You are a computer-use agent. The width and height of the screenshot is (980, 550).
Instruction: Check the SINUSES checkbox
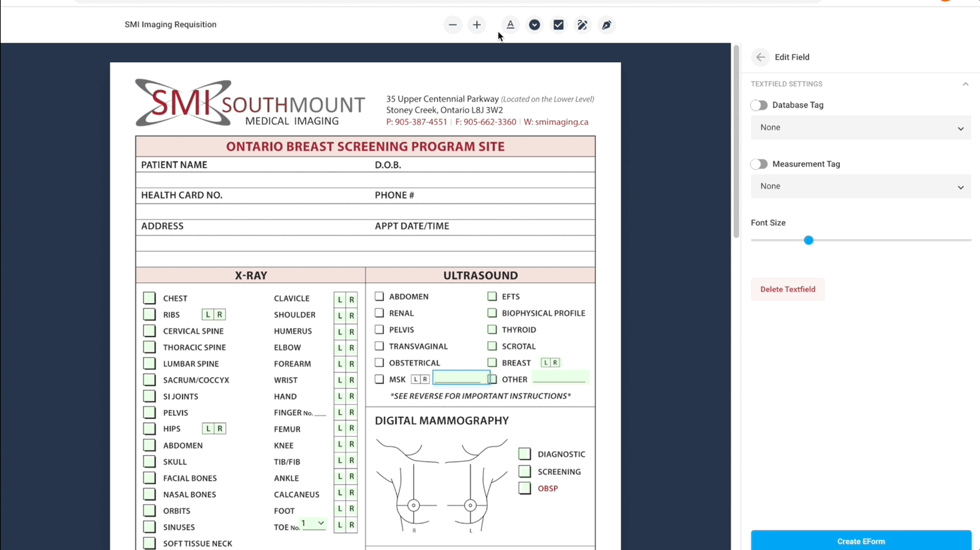tap(150, 527)
